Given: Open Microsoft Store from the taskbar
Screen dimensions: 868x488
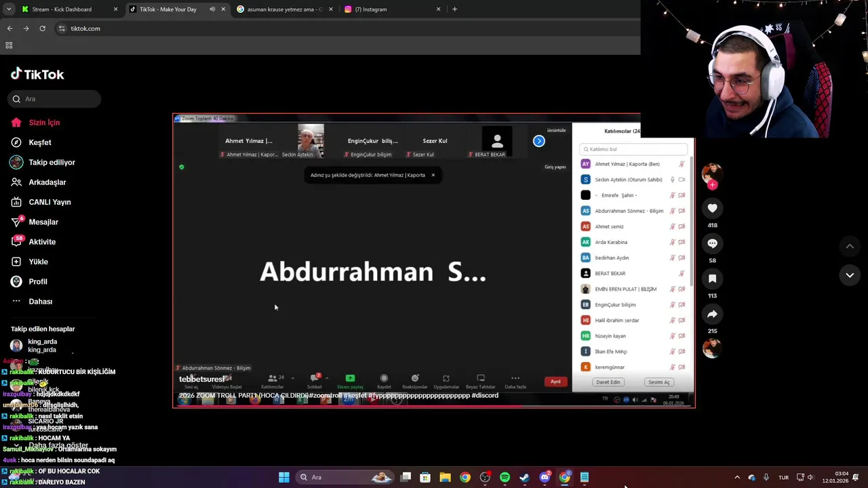Looking at the screenshot, I should point(425,477).
